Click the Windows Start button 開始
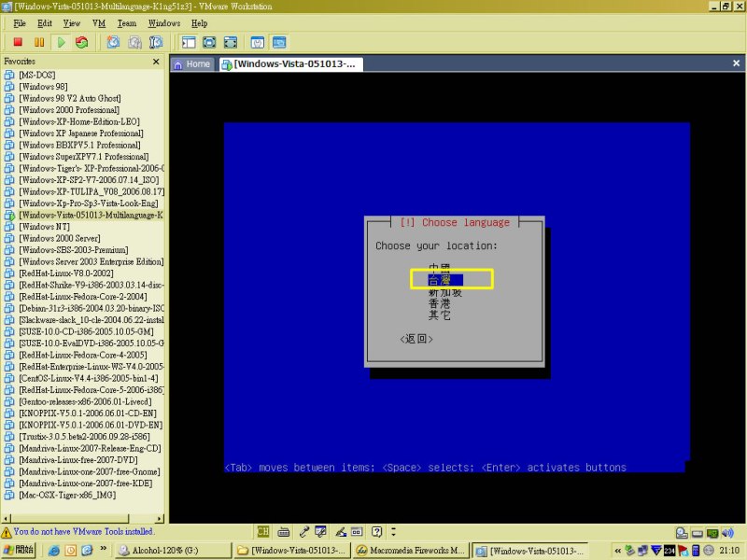 [x=19, y=550]
